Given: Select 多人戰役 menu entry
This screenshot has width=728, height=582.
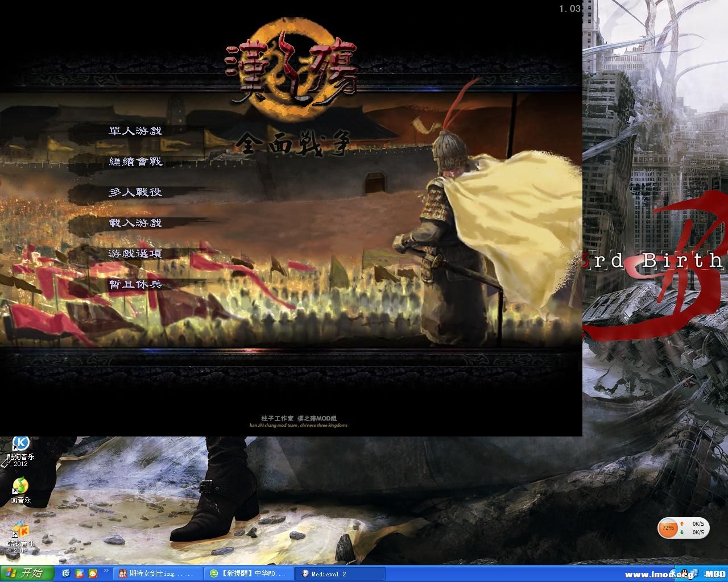Looking at the screenshot, I should tap(135, 192).
